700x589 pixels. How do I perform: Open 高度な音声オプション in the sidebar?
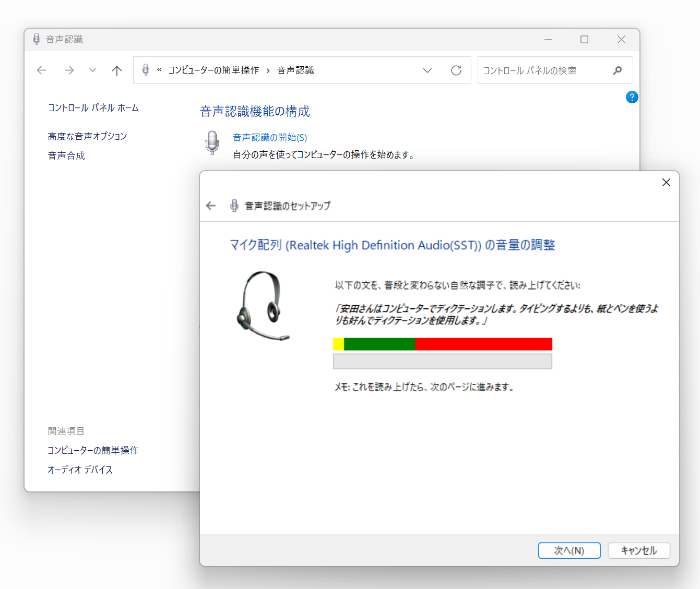click(87, 136)
